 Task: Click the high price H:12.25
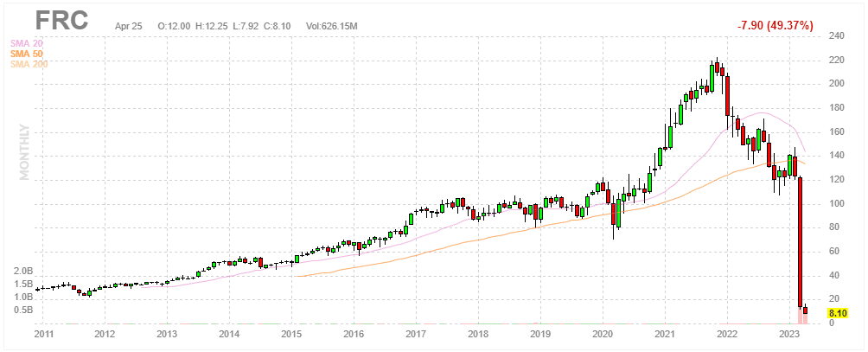(x=213, y=26)
